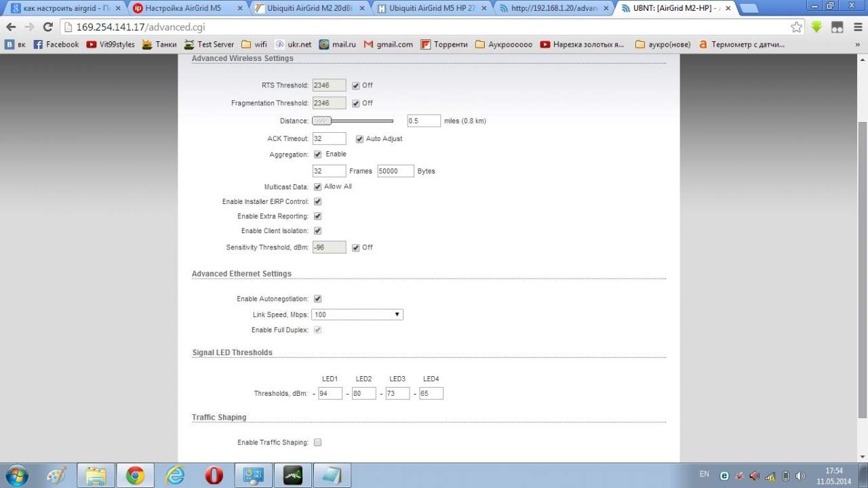The image size is (868, 488).
Task: Show hidden bookmarks with the overflow chevron
Action: click(858, 44)
